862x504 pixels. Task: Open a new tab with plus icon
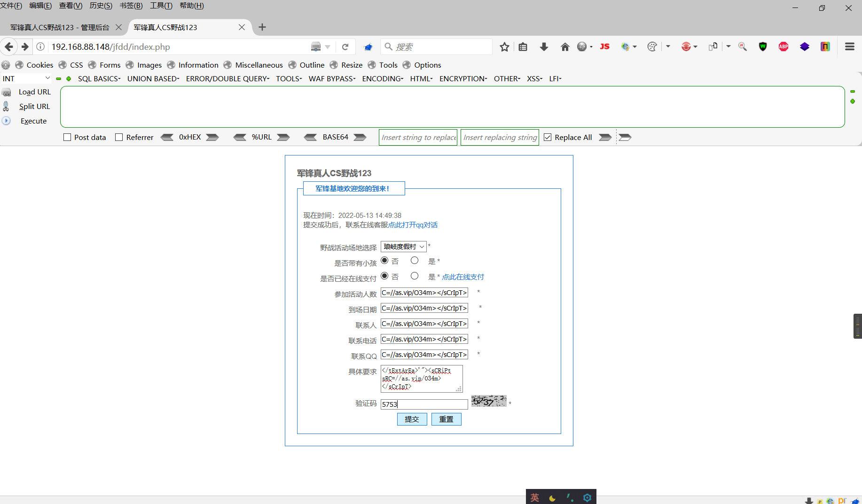click(x=262, y=27)
